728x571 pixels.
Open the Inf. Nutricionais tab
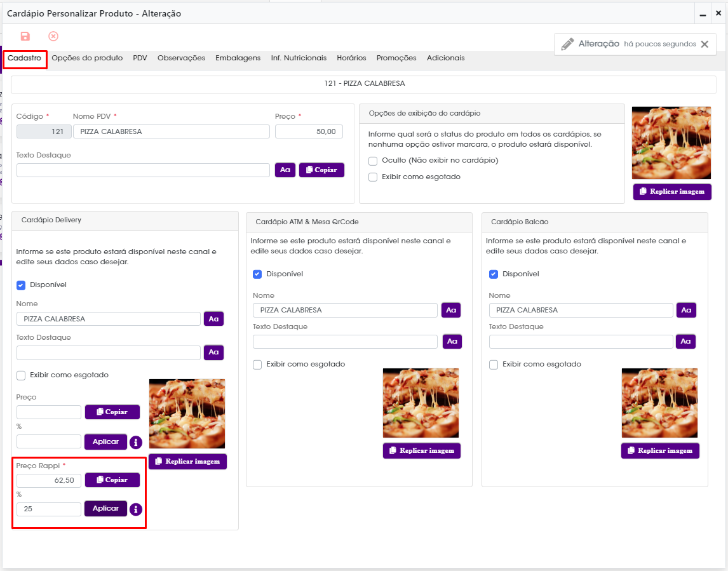coord(299,58)
